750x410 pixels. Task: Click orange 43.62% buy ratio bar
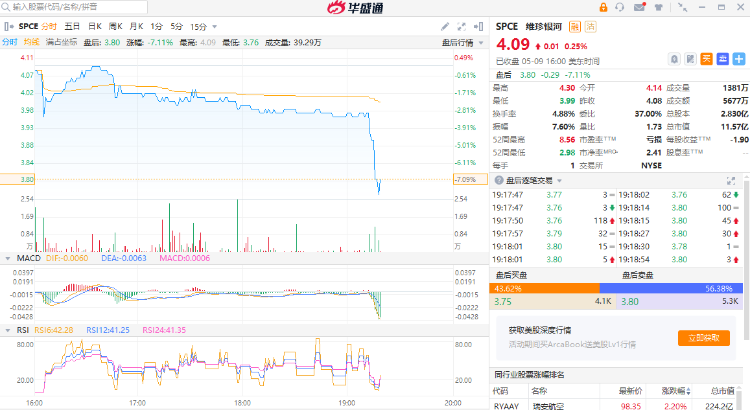click(x=544, y=288)
